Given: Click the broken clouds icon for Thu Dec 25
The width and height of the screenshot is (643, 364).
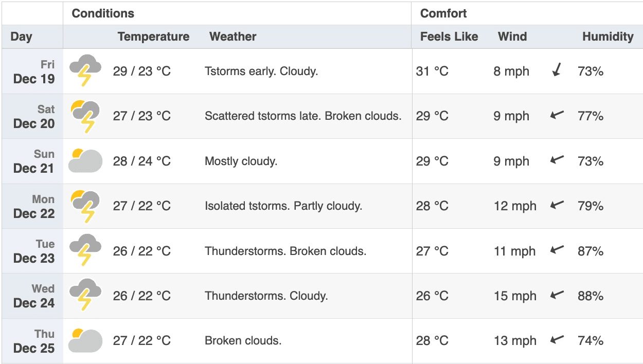Looking at the screenshot, I should point(85,340).
